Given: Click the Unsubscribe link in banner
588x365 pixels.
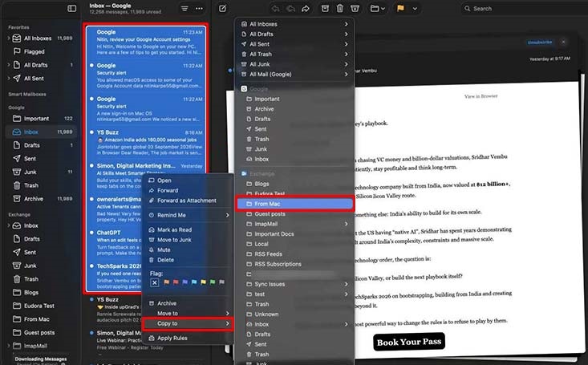Looking at the screenshot, I should tap(540, 42).
